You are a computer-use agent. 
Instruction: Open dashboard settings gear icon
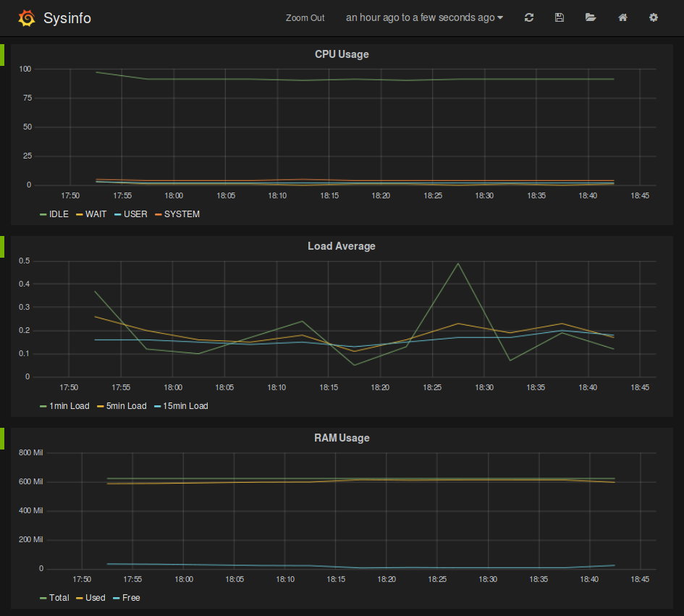tap(654, 17)
